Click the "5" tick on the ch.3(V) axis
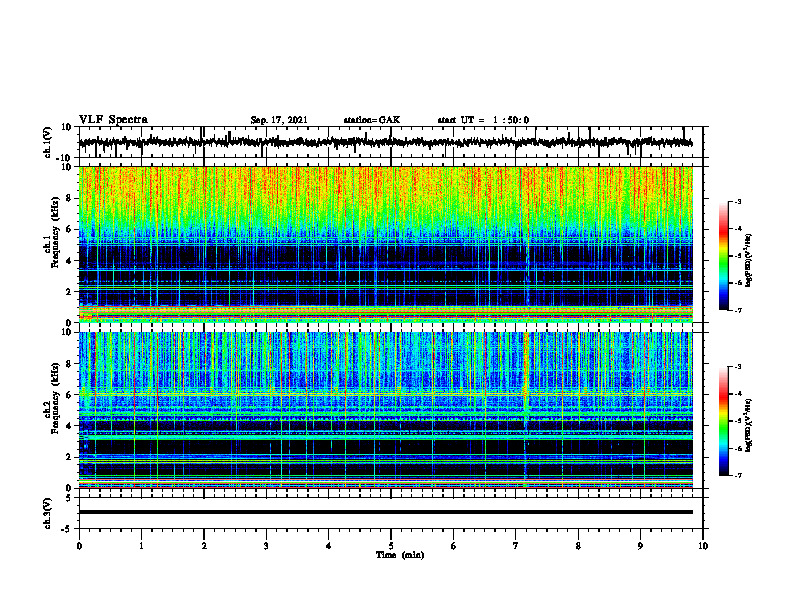 pos(70,498)
